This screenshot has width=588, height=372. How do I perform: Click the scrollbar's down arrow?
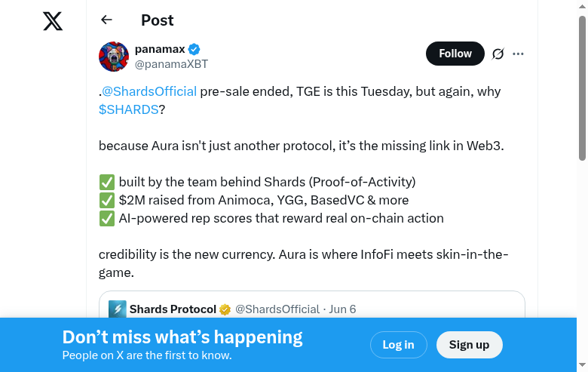pyautogui.click(x=582, y=366)
